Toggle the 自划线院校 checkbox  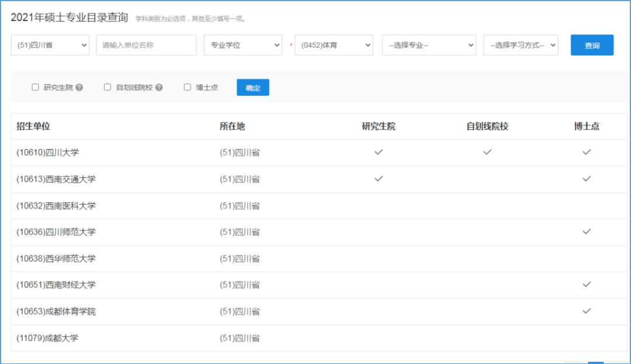(x=108, y=87)
